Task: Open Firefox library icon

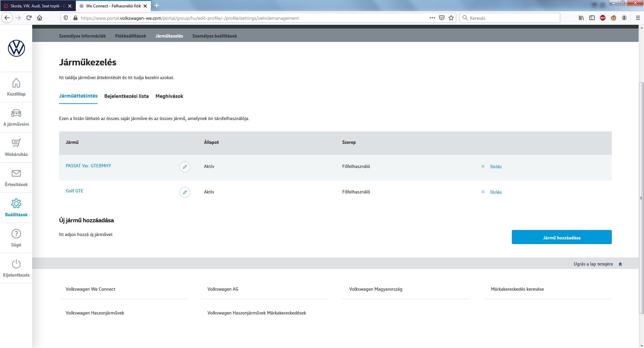Action: tap(581, 18)
